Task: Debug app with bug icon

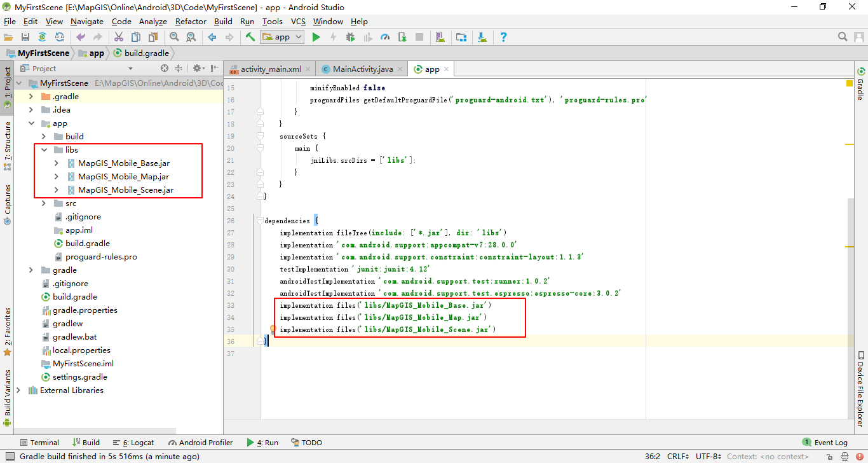Action: 350,38
